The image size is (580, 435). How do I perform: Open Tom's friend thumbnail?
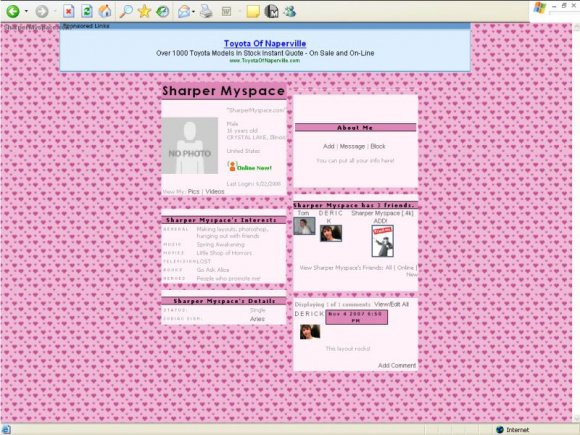304,226
